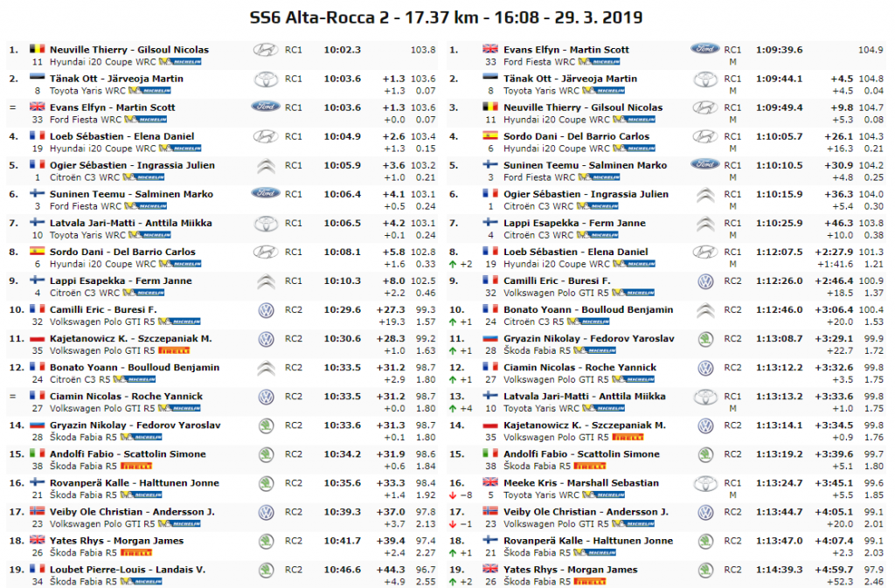895x588 pixels.
Task: Click the Toyota logo in Tänak's left table row
Action: 265,80
